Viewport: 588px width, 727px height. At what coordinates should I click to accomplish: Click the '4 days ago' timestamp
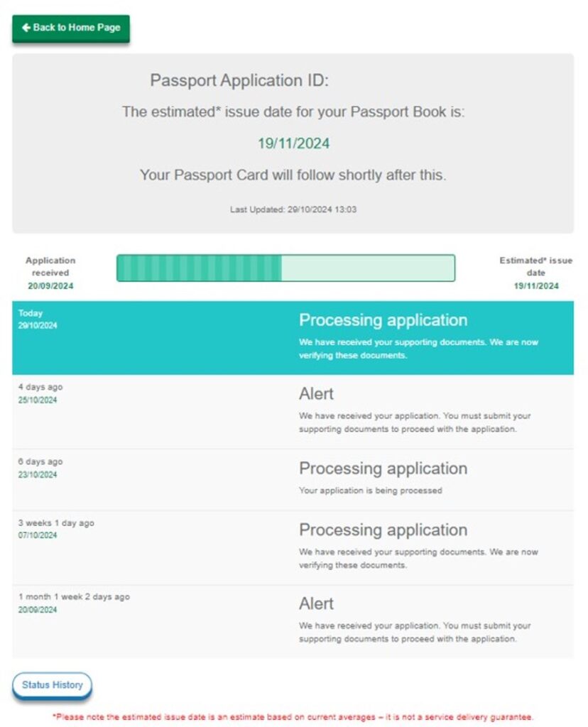[x=40, y=388]
